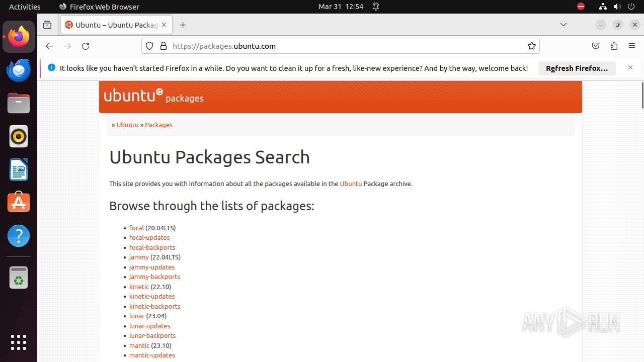
Task: Open the jammy-updates list
Action: pos(152,267)
